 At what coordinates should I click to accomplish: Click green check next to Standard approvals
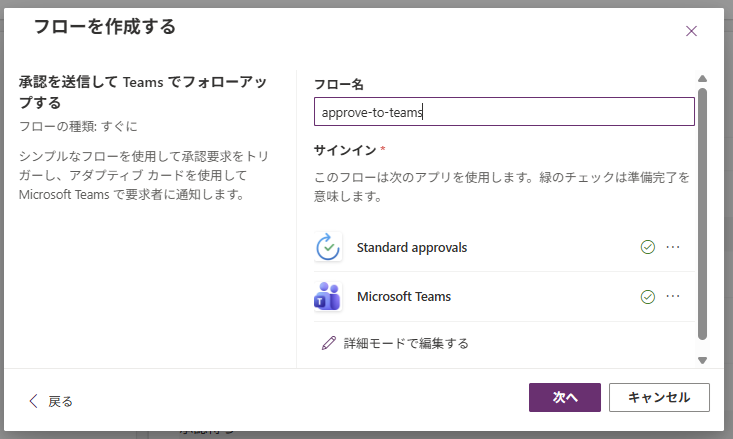647,247
